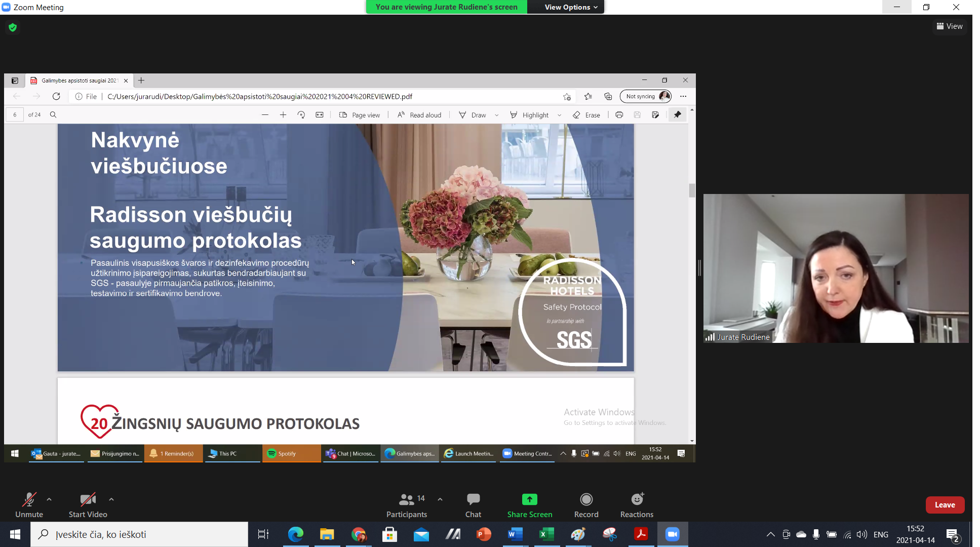
Task: Open Reactions menu
Action: point(637,505)
